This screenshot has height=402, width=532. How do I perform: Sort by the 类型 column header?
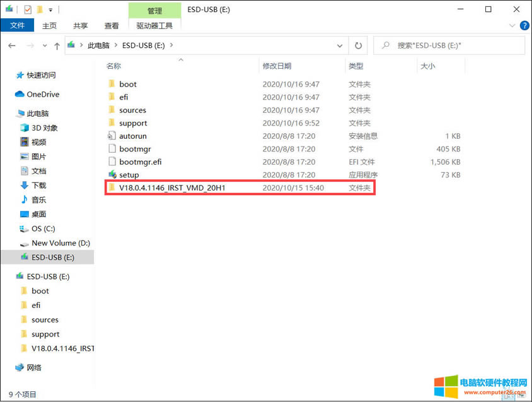click(356, 66)
